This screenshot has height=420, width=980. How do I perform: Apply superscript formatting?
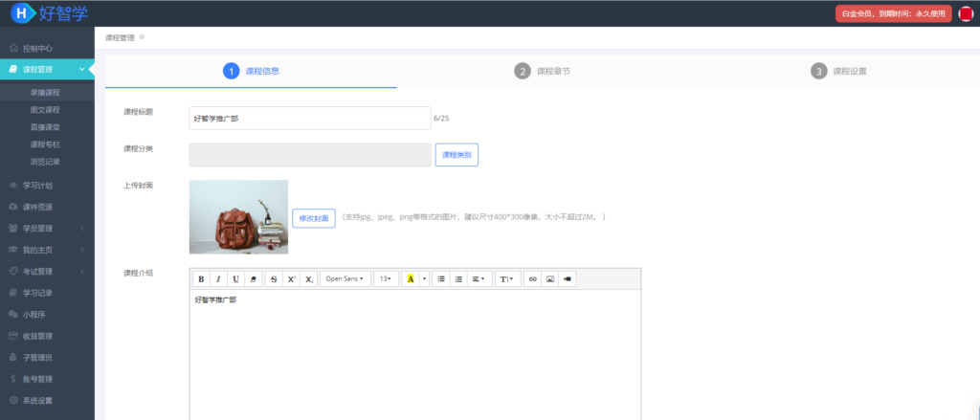(x=291, y=278)
